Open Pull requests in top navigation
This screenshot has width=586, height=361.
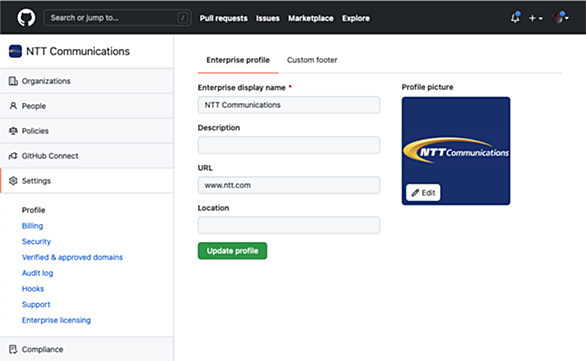223,18
